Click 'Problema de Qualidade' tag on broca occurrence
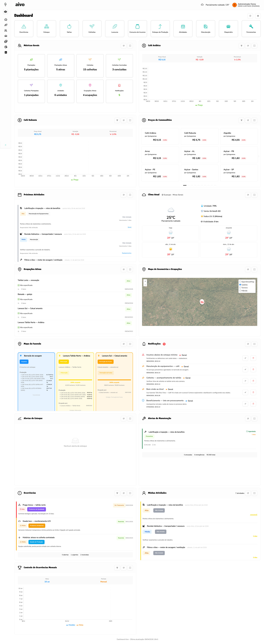The height and width of the screenshot is (644, 264). (x=37, y=509)
